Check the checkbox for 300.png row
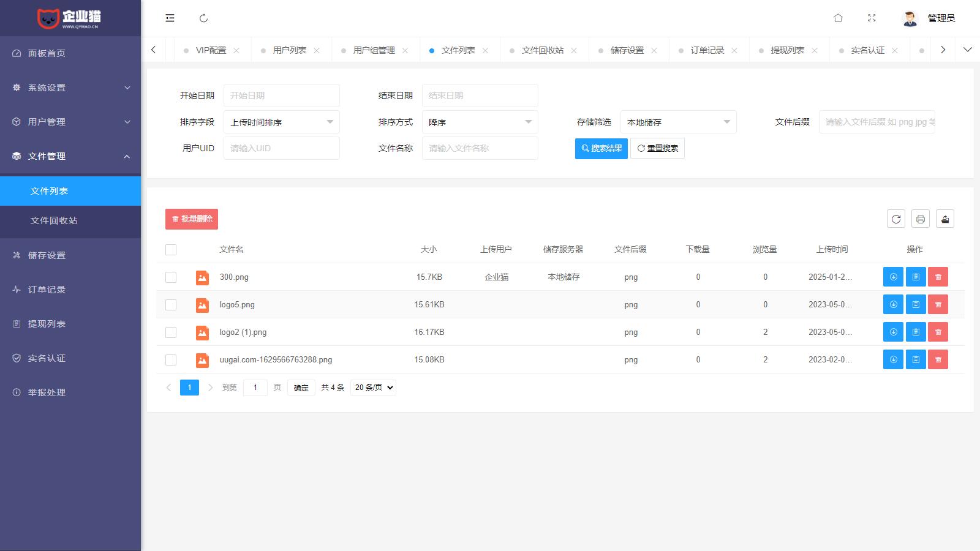 (170, 277)
